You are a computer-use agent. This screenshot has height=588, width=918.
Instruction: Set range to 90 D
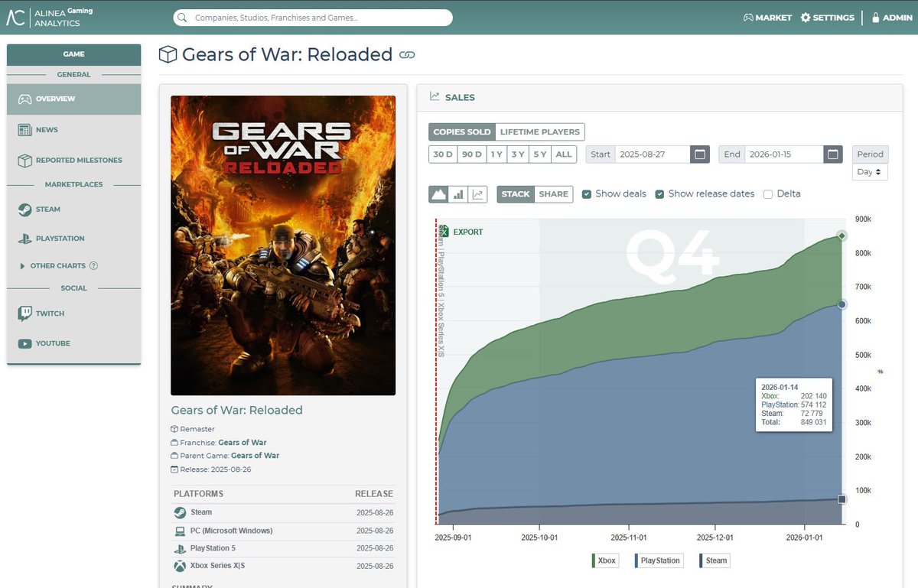tap(472, 154)
